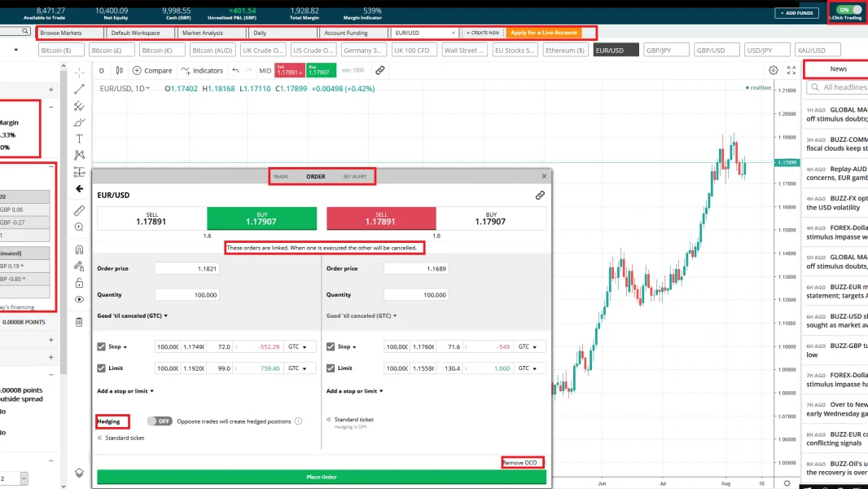The width and height of the screenshot is (868, 489).
Task: Open left Stop type dropdown
Action: pos(118,346)
